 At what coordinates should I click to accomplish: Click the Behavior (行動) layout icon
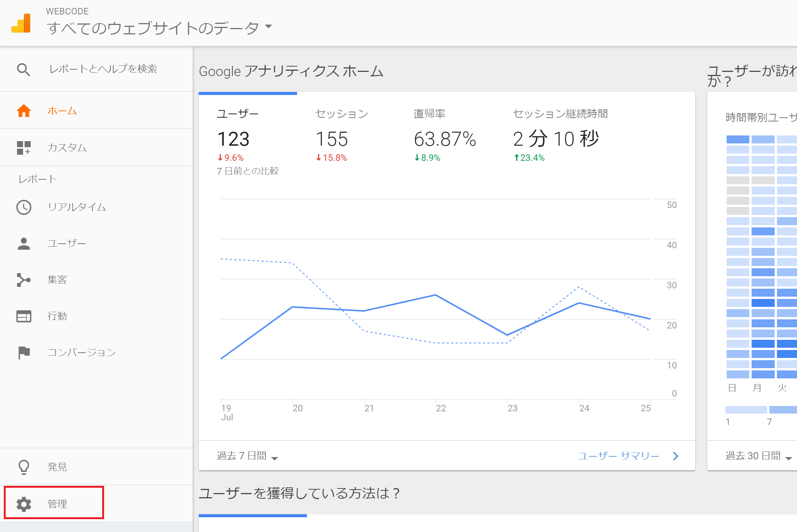(x=23, y=316)
